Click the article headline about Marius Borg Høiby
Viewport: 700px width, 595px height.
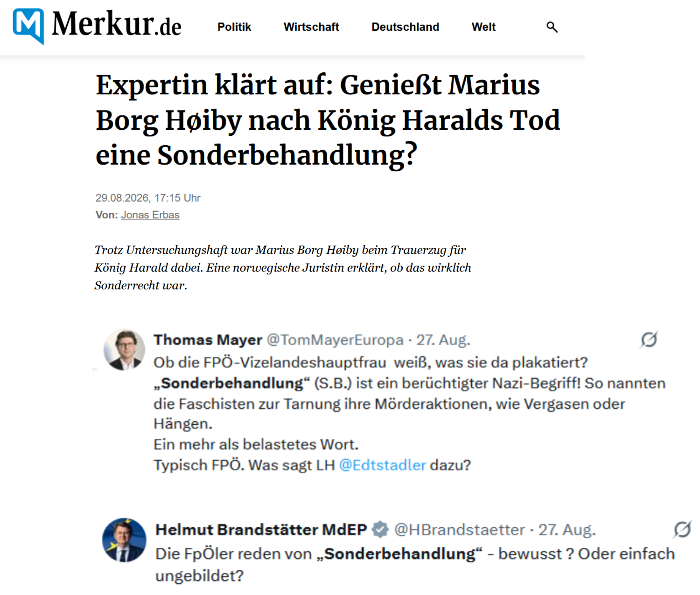pyautogui.click(x=328, y=120)
